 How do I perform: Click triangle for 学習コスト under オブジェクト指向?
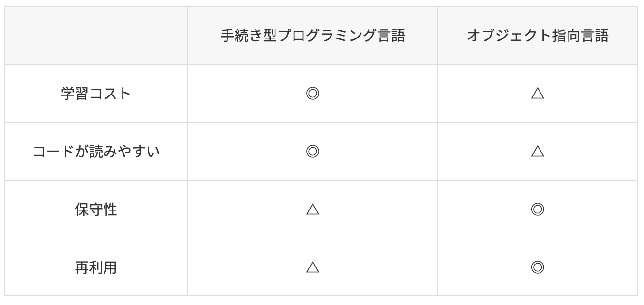coord(538,94)
